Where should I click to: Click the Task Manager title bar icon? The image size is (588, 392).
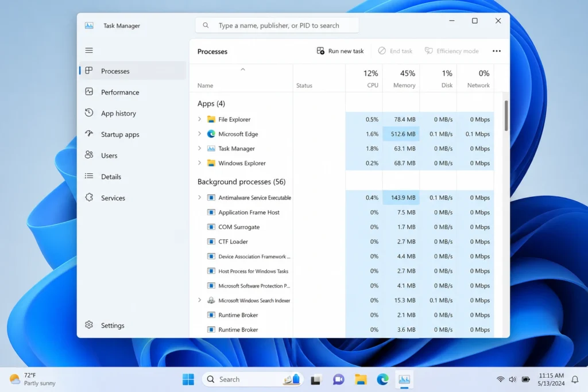coord(89,25)
